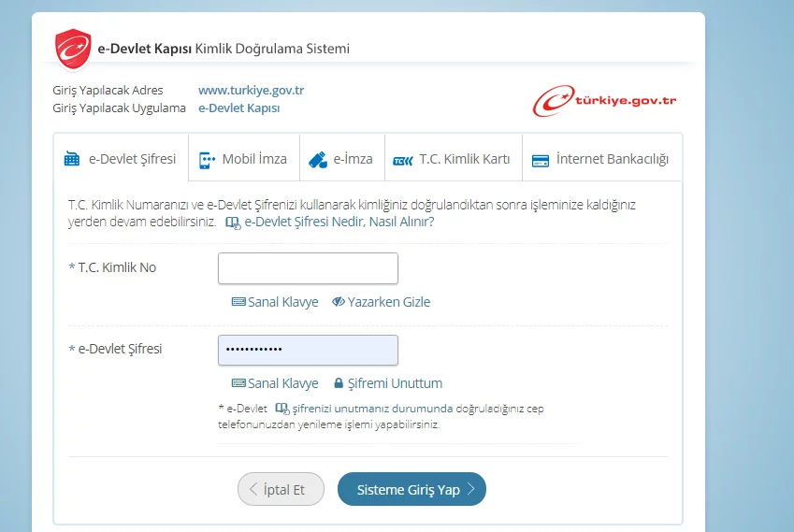Click the Giriş Yapılacak Adres label
This screenshot has height=532, width=794.
coord(108,90)
